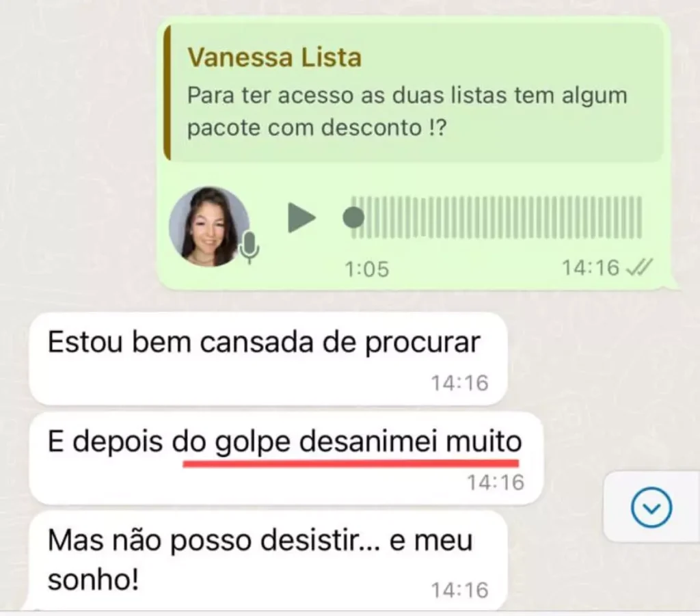Play the 1:05 voice message
Image resolution: width=700 pixels, height=616 pixels.
[x=301, y=218]
